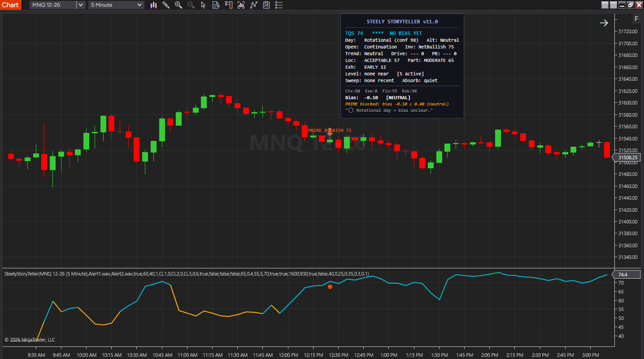
Task: Click the F fixed-scale button
Action: click(x=636, y=18)
